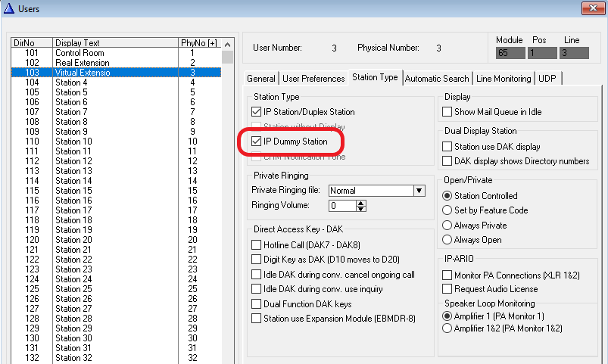Select the Station 26 row
The width and height of the screenshot is (608, 364).
tap(116, 299)
